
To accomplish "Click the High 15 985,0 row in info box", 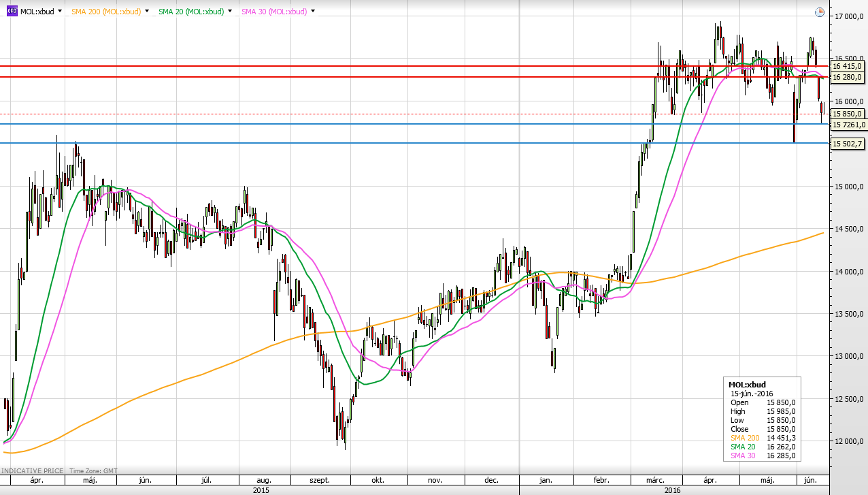I will (x=763, y=411).
